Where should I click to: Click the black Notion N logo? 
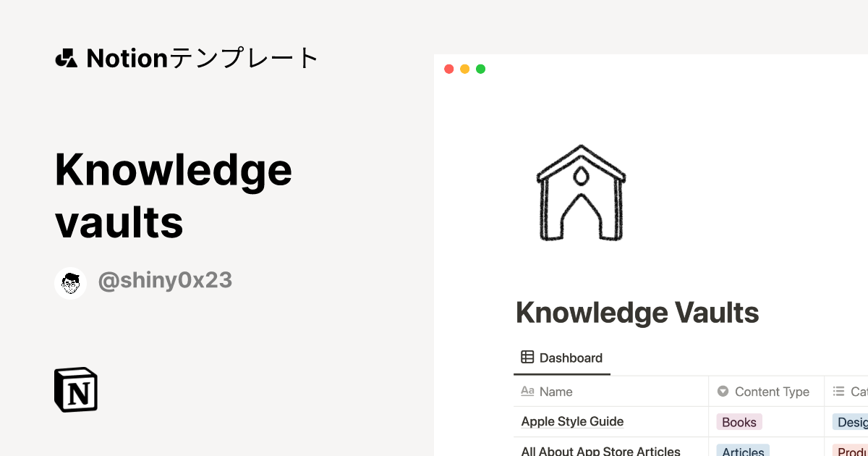pos(75,389)
